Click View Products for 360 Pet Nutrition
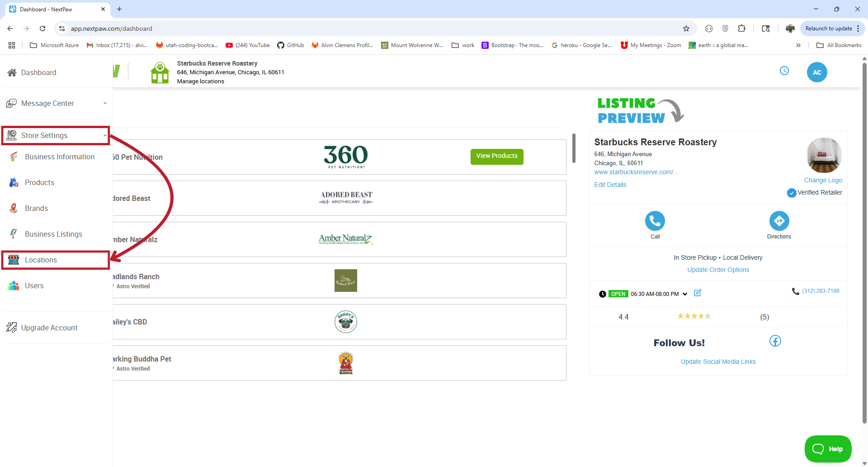868x467 pixels. point(497,156)
